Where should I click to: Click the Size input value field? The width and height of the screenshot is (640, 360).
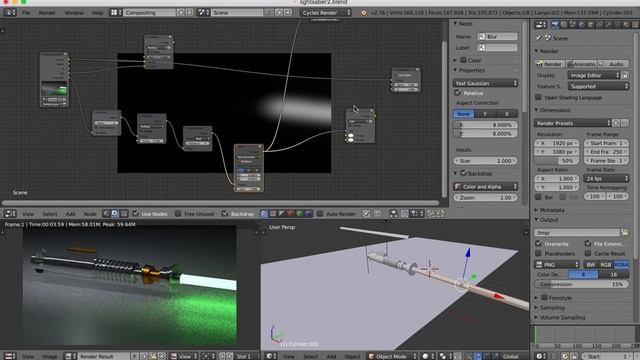pos(485,161)
